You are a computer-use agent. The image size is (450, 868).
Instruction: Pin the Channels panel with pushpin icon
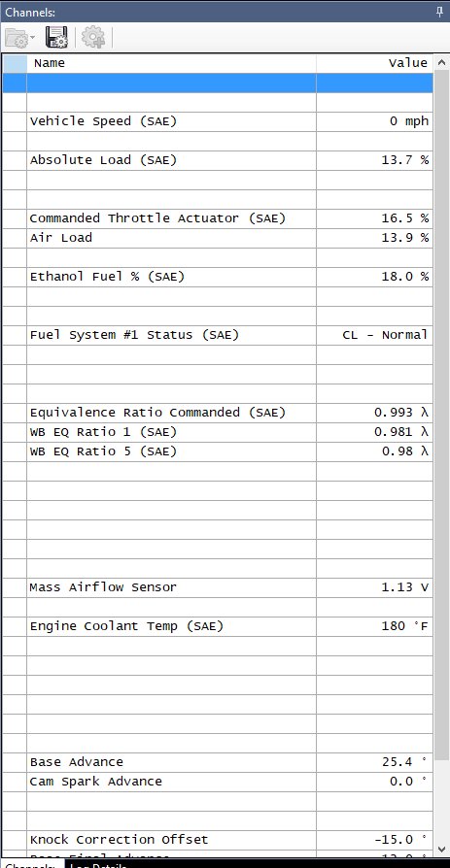[x=439, y=12]
